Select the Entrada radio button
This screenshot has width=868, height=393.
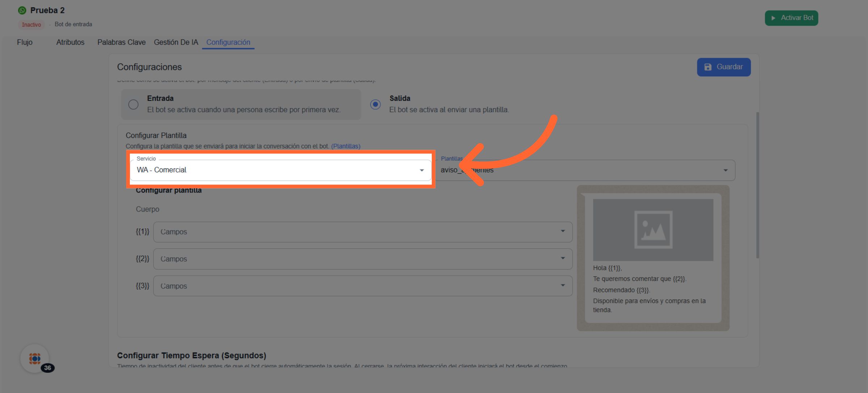tap(133, 105)
